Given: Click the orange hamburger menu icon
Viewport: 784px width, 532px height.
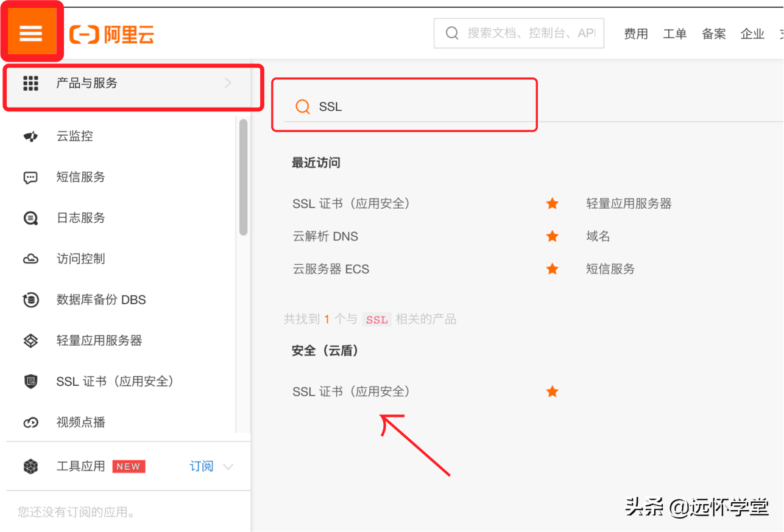Looking at the screenshot, I should pos(31,33).
